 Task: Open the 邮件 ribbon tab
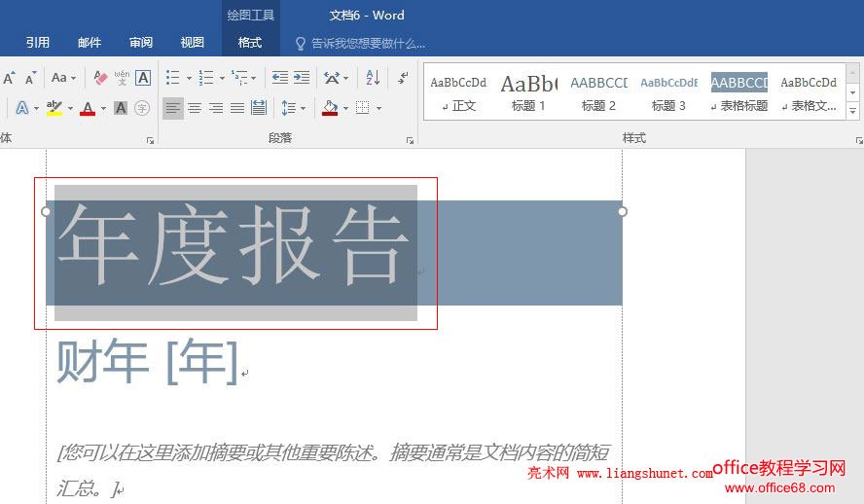pyautogui.click(x=90, y=43)
